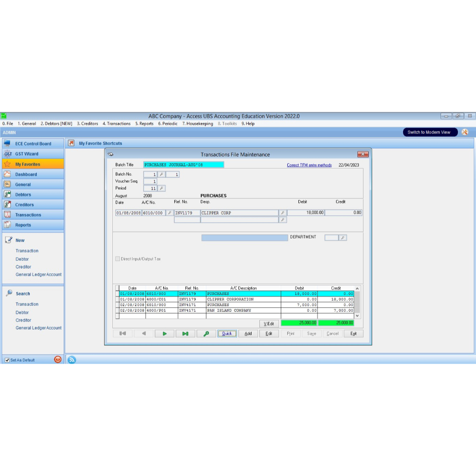The width and height of the screenshot is (476, 476).
Task: Toggle the Set As Default checkbox
Action: pyautogui.click(x=7, y=360)
